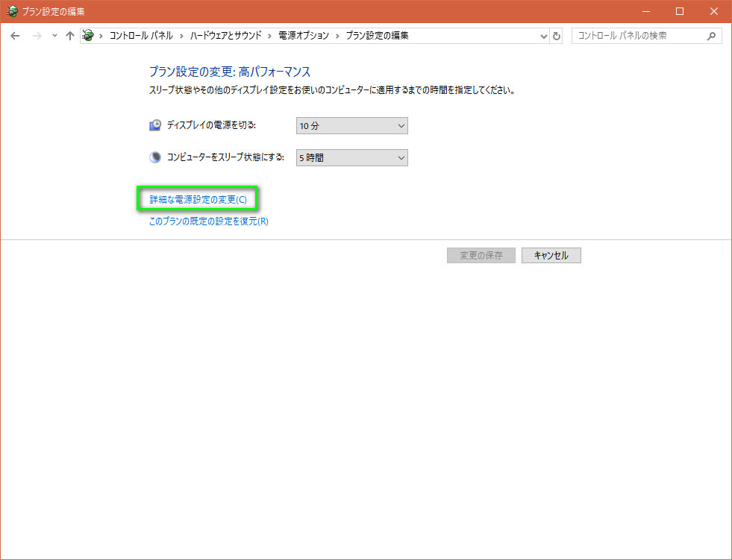Click the moon icon beside コンピューターをスリープ状態にする

click(155, 157)
